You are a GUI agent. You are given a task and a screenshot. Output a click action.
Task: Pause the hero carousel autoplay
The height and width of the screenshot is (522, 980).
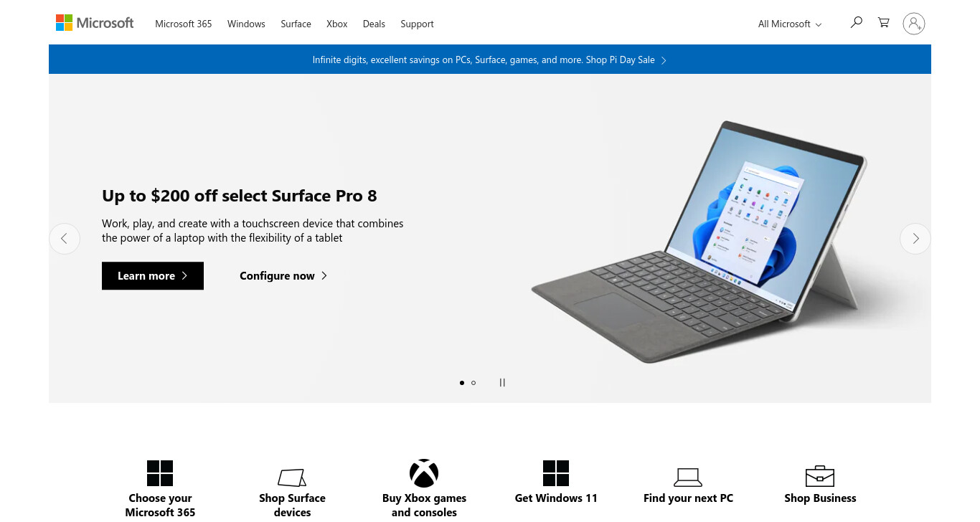pyautogui.click(x=502, y=383)
